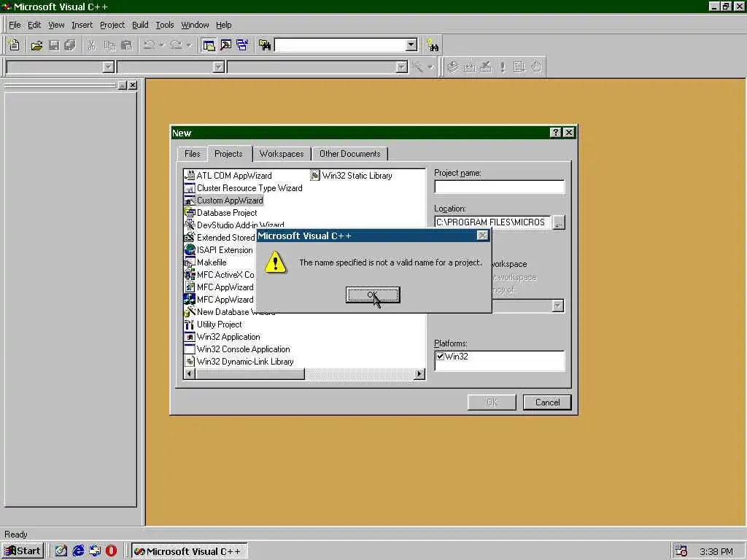Click the Save All toolbar icon
Image resolution: width=747 pixels, height=560 pixels.
[x=70, y=45]
